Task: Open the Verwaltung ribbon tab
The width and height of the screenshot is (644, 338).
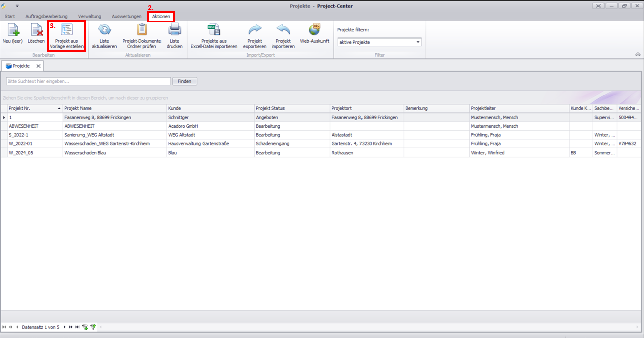Action: click(x=89, y=17)
